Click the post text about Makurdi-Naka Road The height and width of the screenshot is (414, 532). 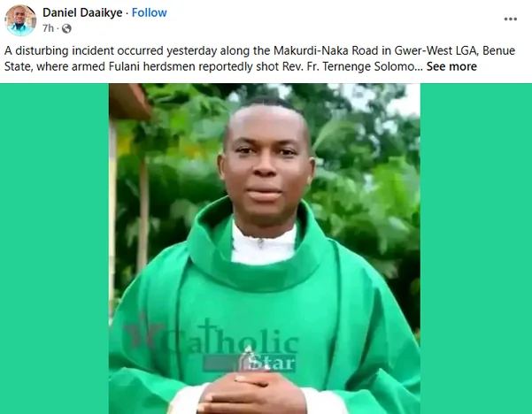259,50
